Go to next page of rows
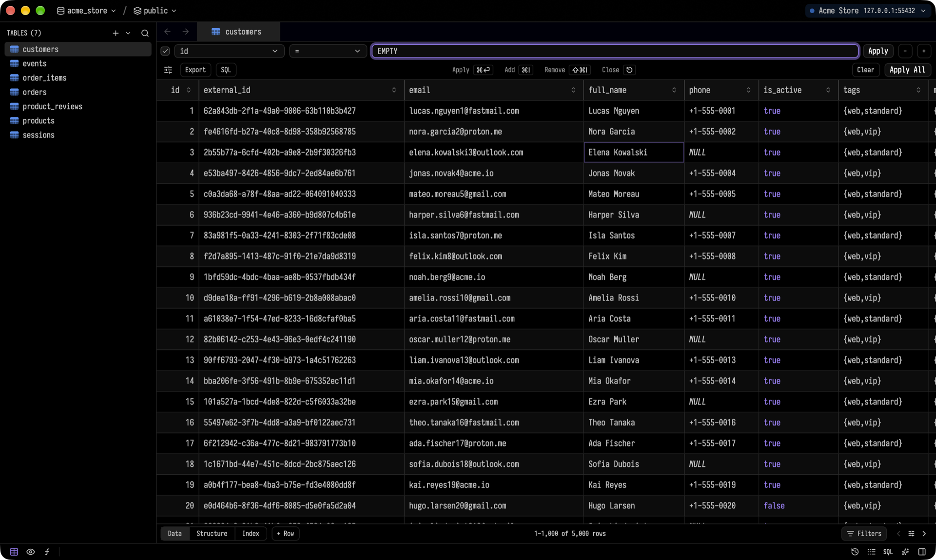 (x=924, y=534)
